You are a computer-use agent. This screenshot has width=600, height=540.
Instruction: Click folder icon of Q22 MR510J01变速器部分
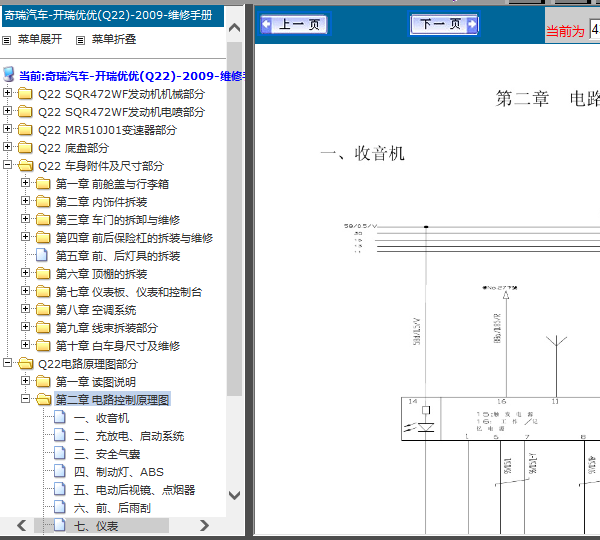point(25,129)
